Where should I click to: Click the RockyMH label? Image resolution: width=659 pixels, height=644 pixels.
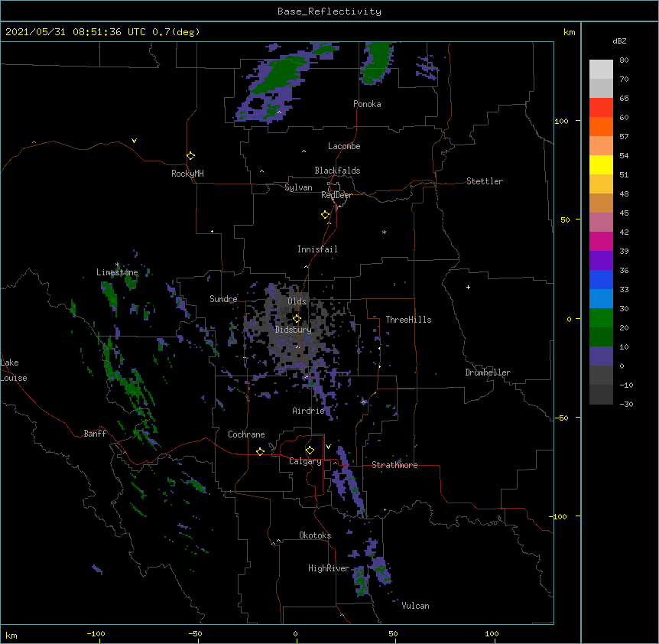click(x=187, y=174)
